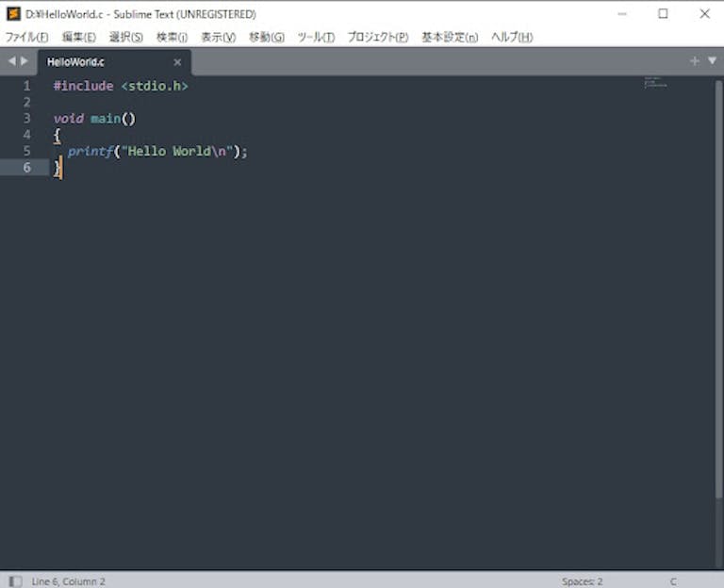Open the 編集(E) menu
724x588 pixels.
79,37
